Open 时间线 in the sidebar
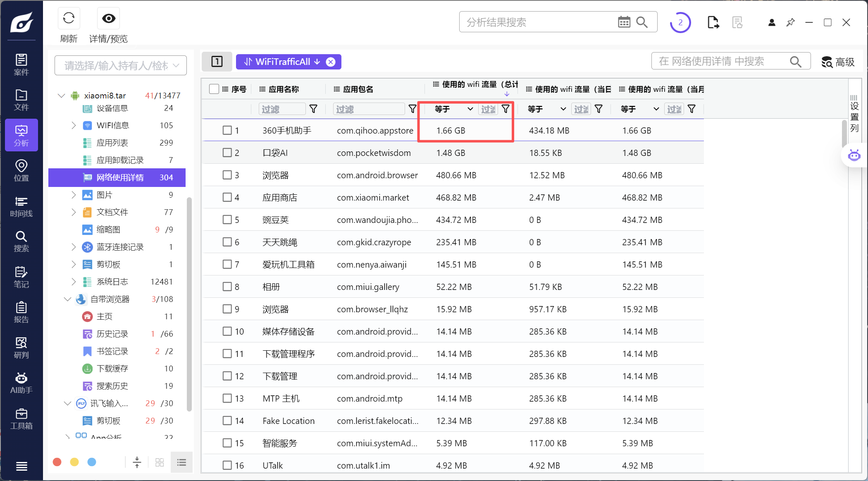This screenshot has height=481, width=868. point(21,206)
